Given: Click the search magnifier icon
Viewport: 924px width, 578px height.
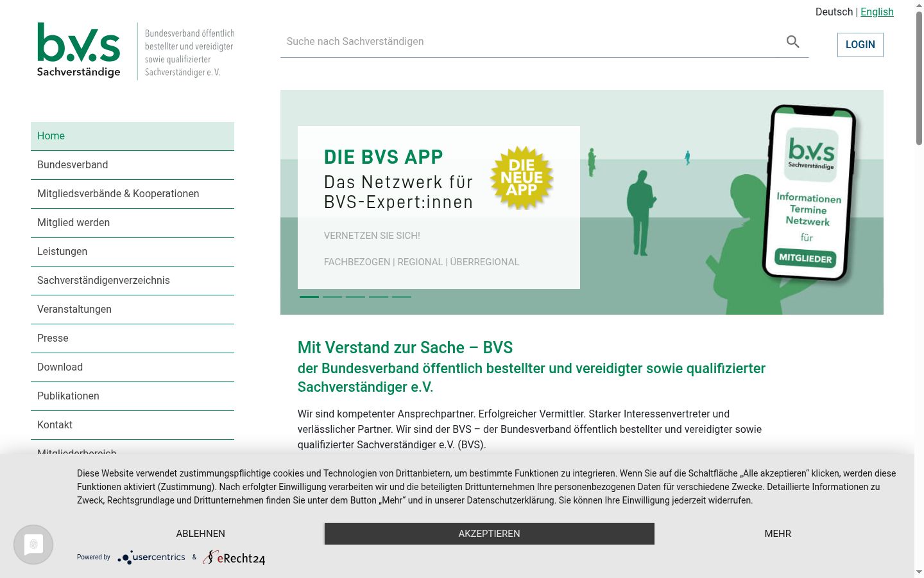Looking at the screenshot, I should pos(793,42).
